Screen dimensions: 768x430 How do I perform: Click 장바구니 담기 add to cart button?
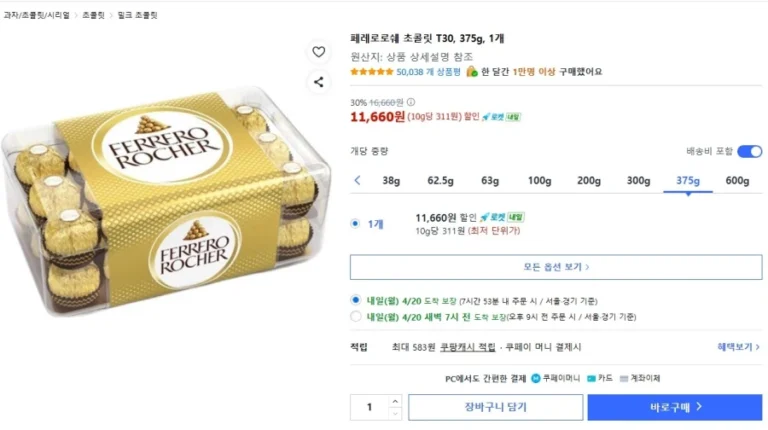point(495,407)
